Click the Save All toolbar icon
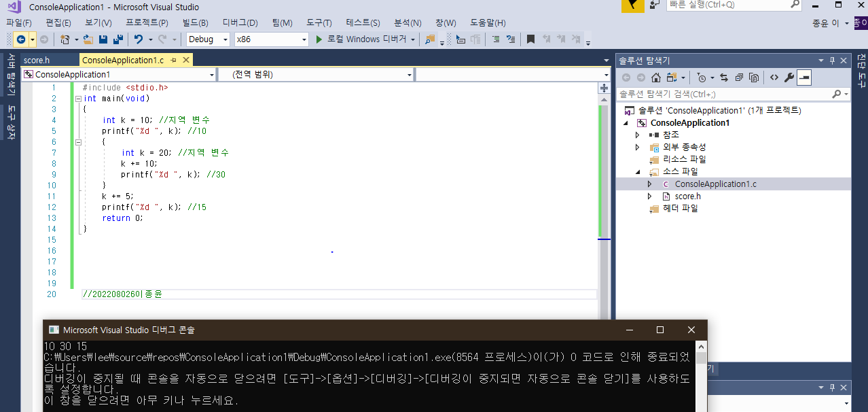Screen dimensions: 868x412 [x=117, y=39]
